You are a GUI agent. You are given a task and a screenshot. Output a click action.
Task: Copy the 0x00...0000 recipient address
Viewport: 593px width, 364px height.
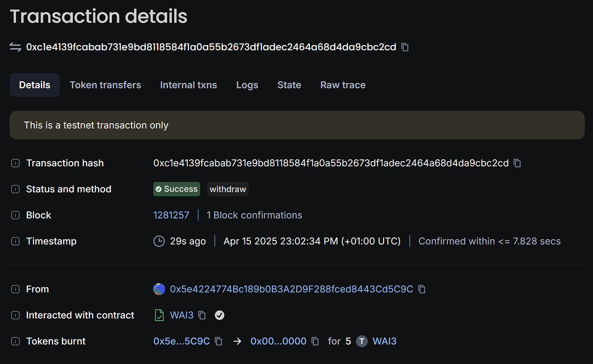coord(315,341)
